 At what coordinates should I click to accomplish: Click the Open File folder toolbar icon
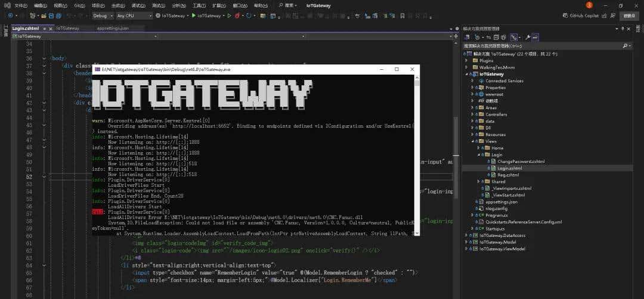[x=43, y=16]
